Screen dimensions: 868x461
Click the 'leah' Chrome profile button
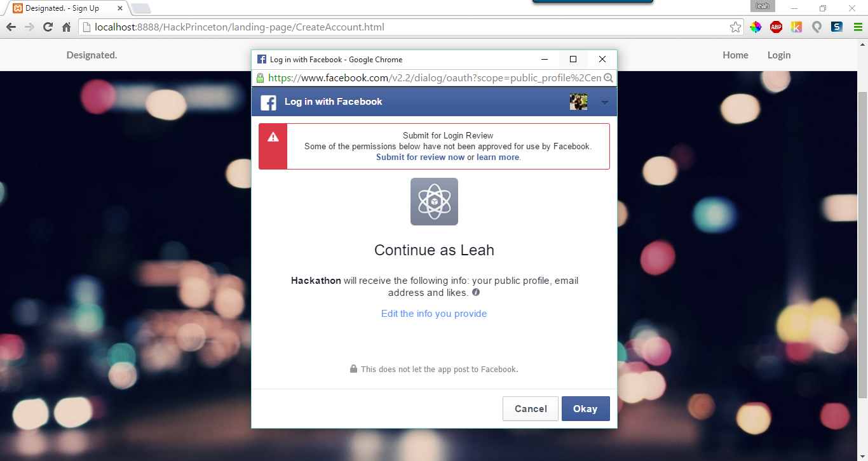(x=762, y=6)
